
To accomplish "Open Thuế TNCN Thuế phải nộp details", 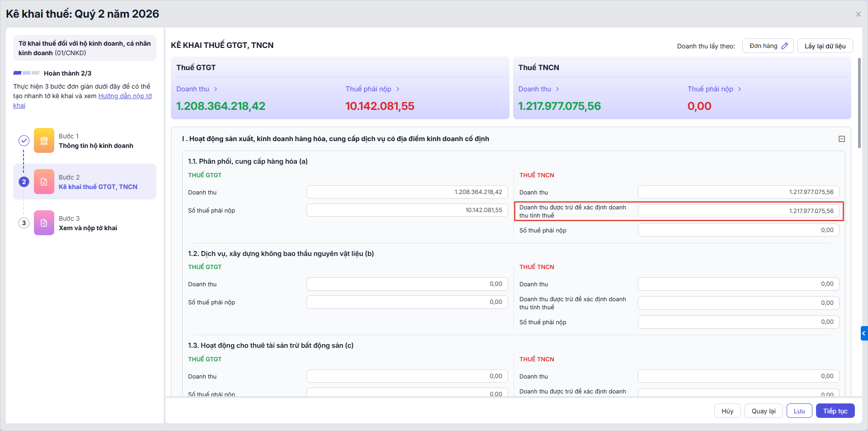I will click(740, 89).
